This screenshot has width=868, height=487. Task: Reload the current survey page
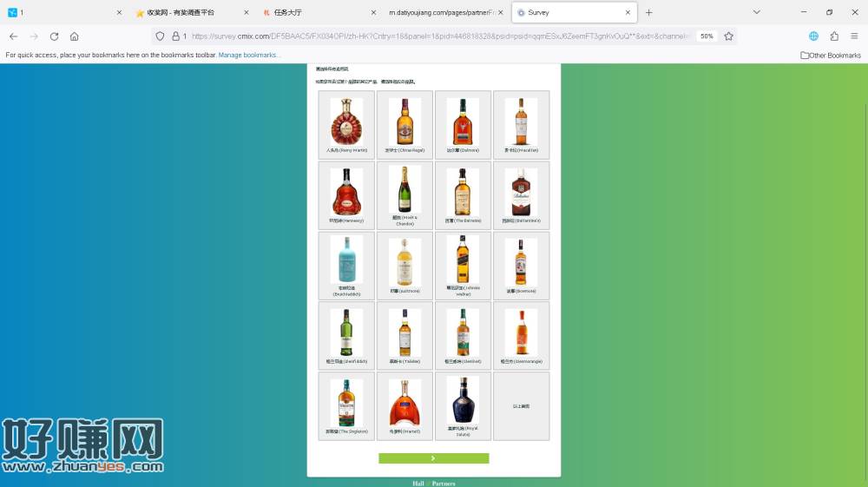click(x=54, y=36)
